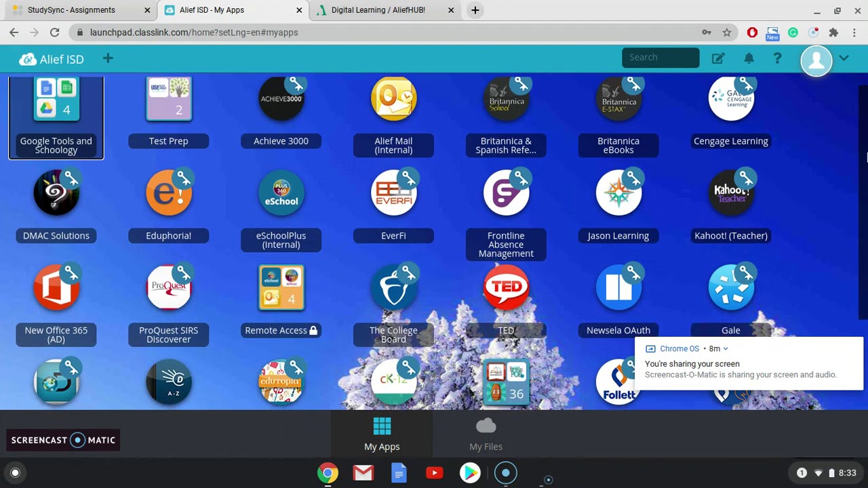The image size is (868, 488).
Task: Open the help question mark icon
Action: click(777, 59)
